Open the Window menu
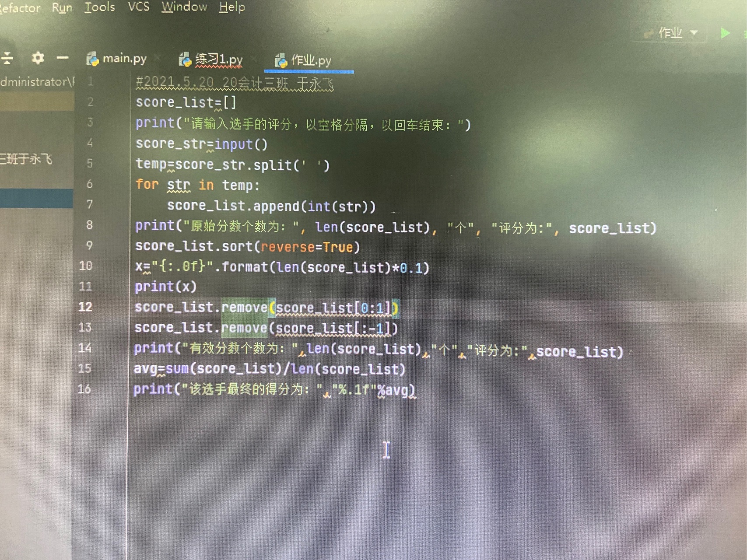This screenshot has height=560, width=747. [x=184, y=7]
